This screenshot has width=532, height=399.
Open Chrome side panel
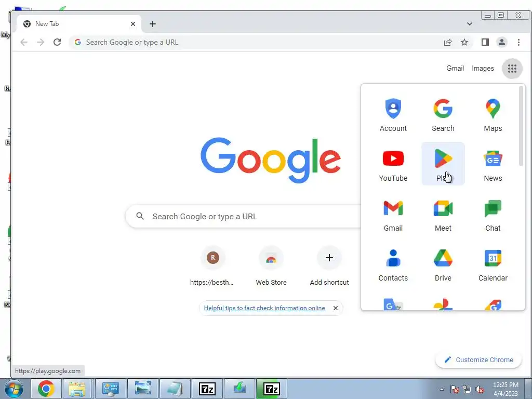(485, 42)
